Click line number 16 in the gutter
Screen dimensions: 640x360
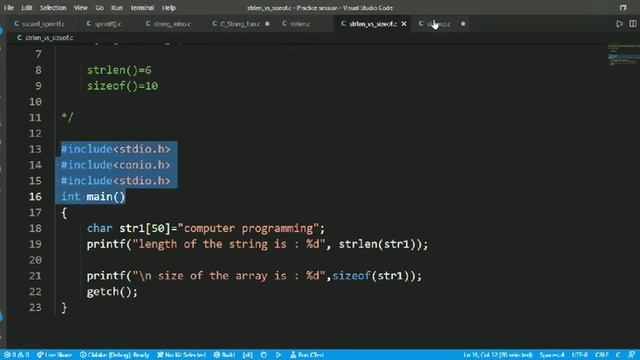coord(35,197)
